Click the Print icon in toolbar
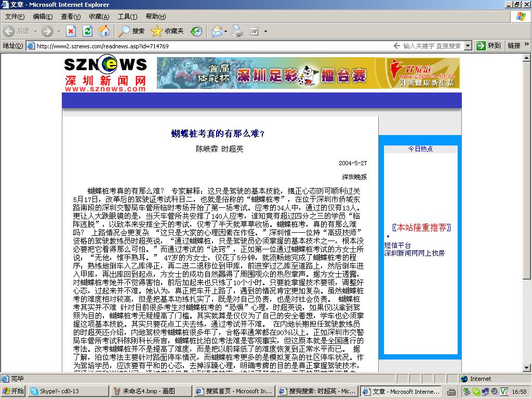The height and width of the screenshot is (399, 532). pos(237,31)
